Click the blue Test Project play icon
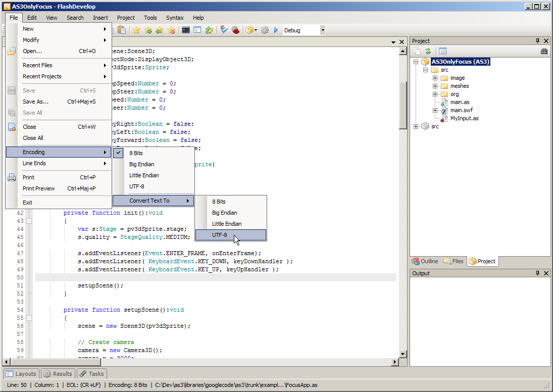The image size is (553, 392). tap(276, 30)
